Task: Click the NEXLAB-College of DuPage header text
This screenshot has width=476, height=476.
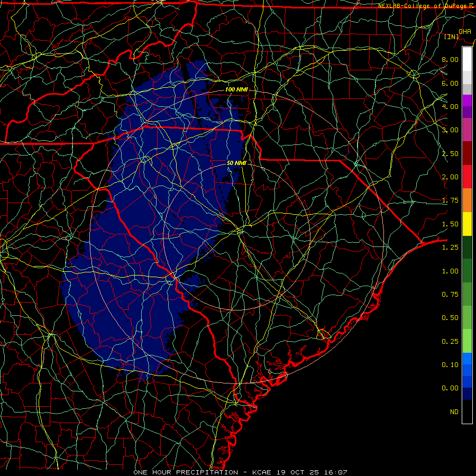Action: click(x=427, y=6)
